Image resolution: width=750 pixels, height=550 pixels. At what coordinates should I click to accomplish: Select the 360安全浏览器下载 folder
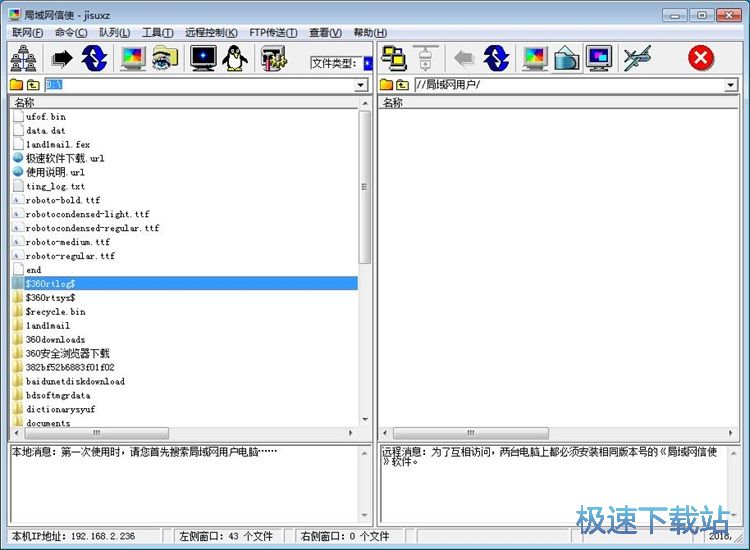coord(67,353)
